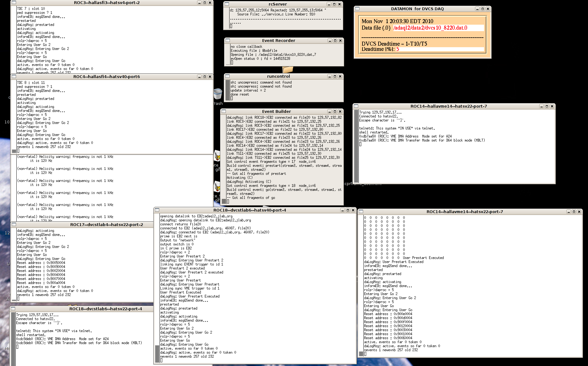
Task: Click 'Source File: ../service.c' line in rcServer
Action: click(x=276, y=14)
